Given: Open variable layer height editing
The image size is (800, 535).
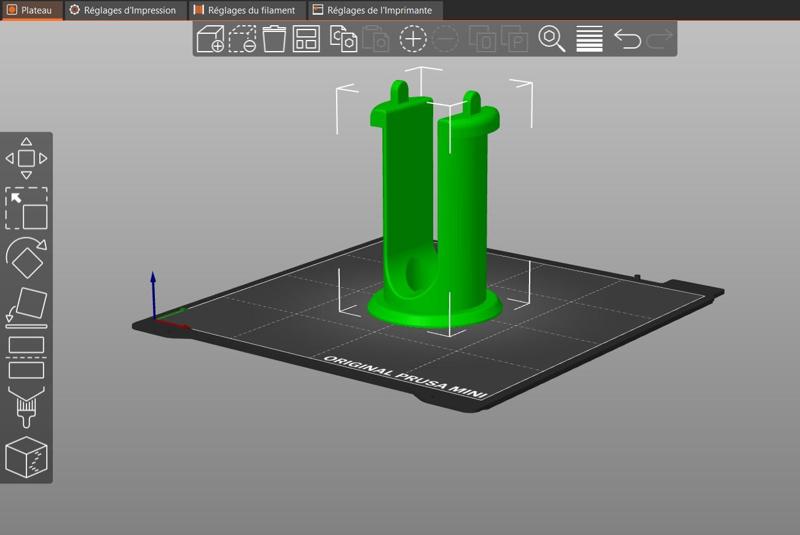Looking at the screenshot, I should pos(590,40).
